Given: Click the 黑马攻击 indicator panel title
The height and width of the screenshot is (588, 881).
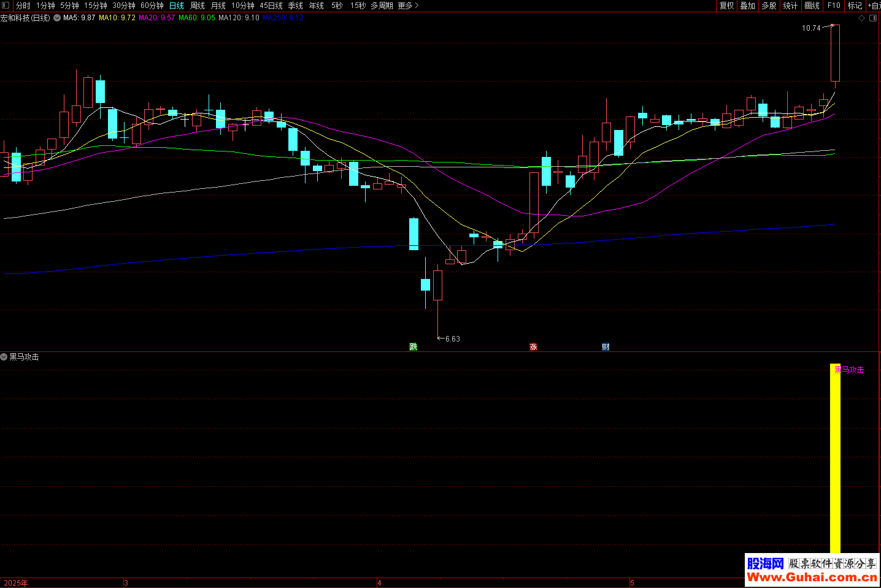Looking at the screenshot, I should pos(24,357).
